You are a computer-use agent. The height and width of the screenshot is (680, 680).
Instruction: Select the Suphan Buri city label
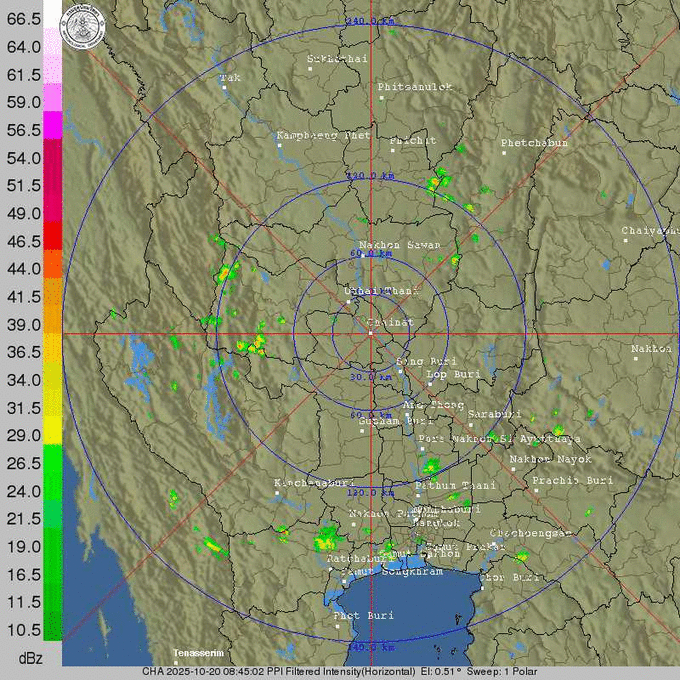(x=388, y=421)
